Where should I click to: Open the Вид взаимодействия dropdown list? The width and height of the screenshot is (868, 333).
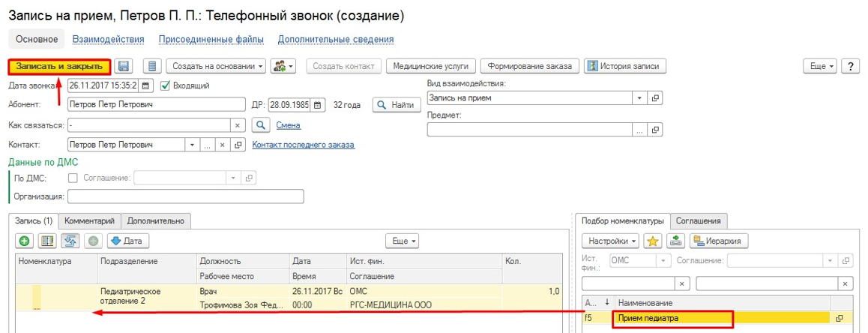(x=639, y=98)
